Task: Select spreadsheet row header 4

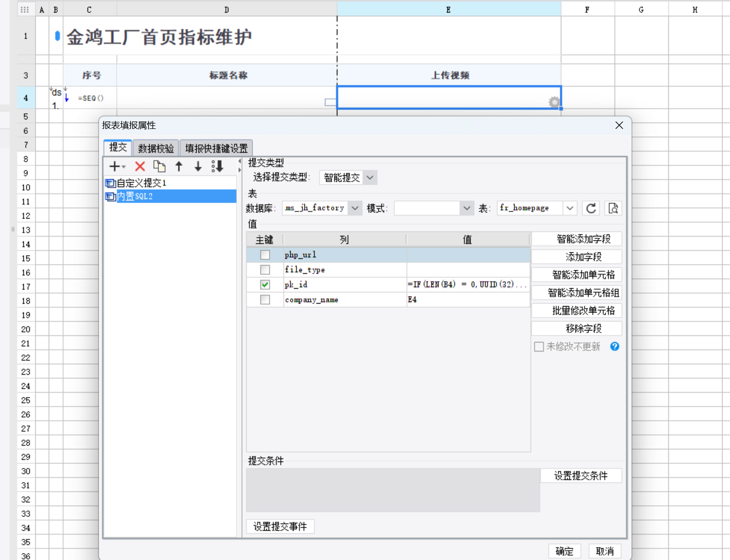Action: [x=26, y=98]
